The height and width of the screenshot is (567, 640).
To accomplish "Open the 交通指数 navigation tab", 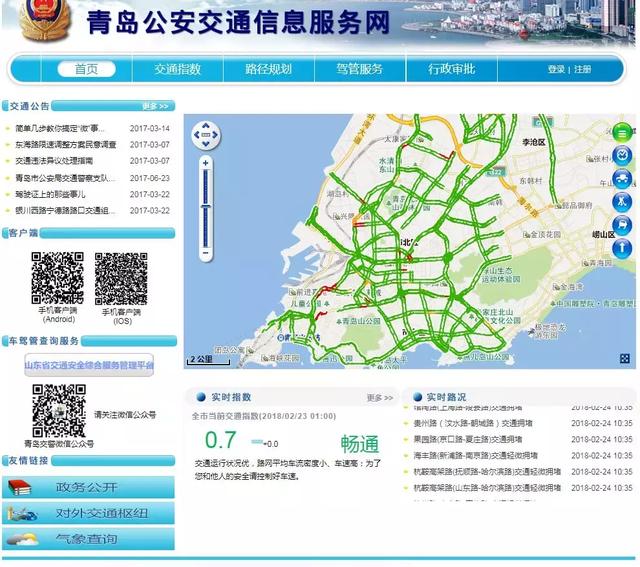I will pos(177,69).
